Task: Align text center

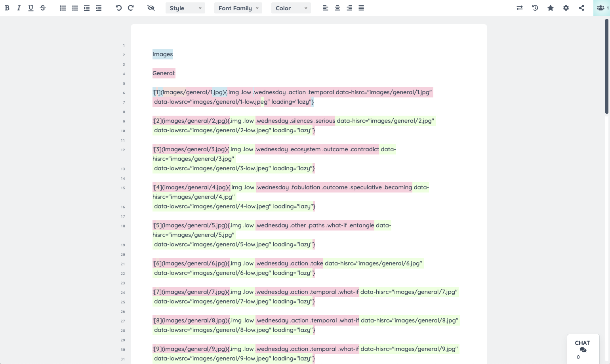Action: [337, 8]
